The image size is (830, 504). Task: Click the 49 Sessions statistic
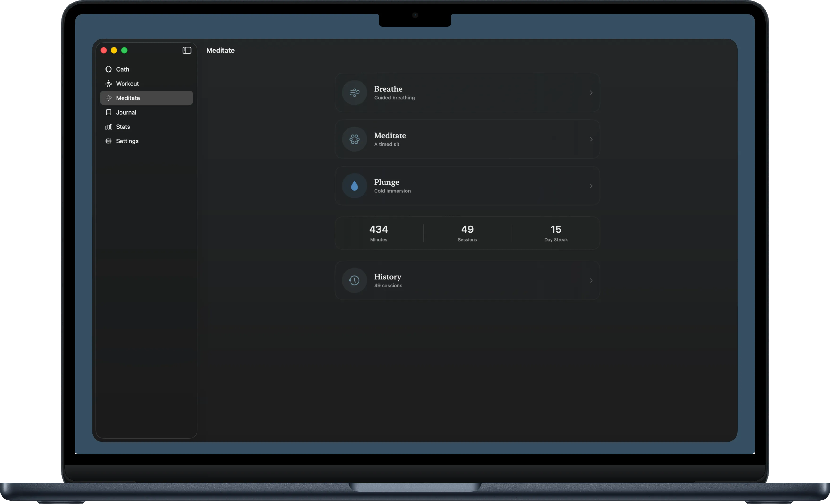(x=467, y=233)
